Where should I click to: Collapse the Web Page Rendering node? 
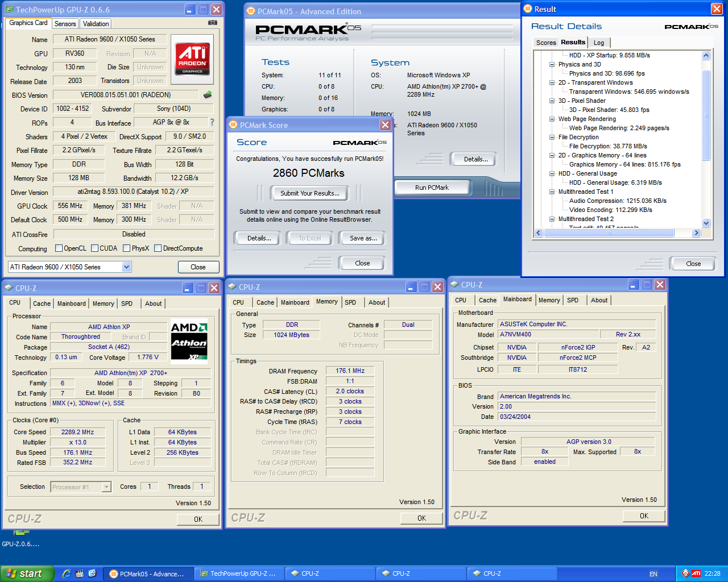coord(552,119)
